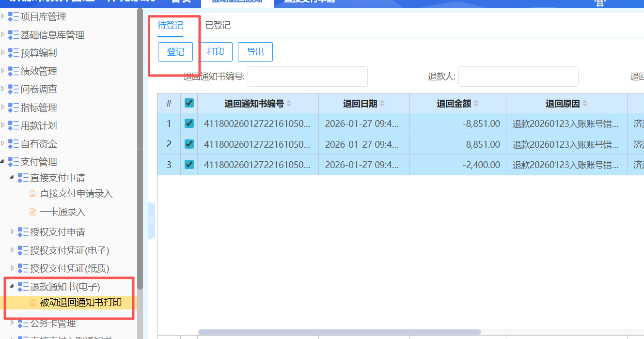Click the 退回通知书编号 search input field
This screenshot has height=339, width=644.
(308, 77)
